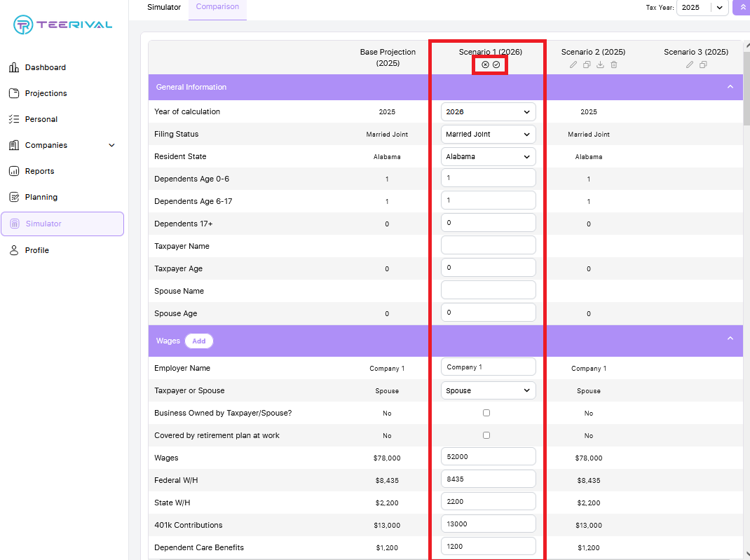This screenshot has width=750, height=560.
Task: Click Scenario 2 Filing Status Married Joint
Action: [x=589, y=135]
